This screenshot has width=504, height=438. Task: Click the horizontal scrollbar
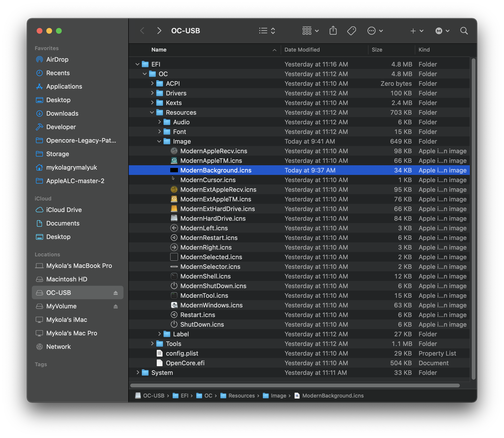coord(295,385)
